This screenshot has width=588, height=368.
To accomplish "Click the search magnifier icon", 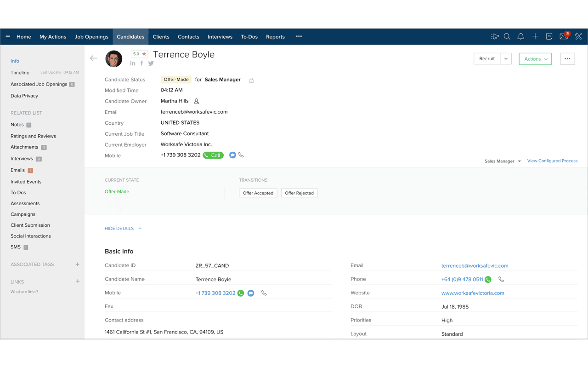I will point(507,37).
